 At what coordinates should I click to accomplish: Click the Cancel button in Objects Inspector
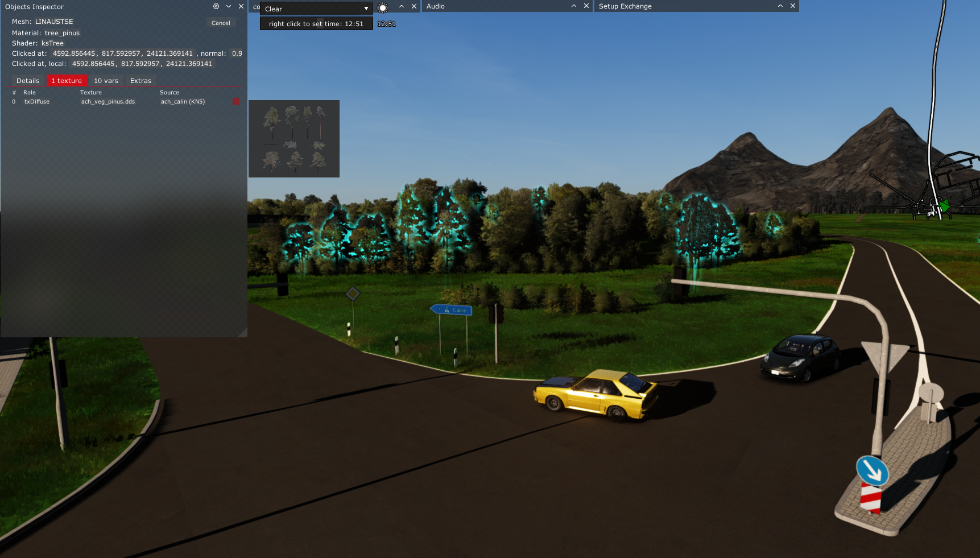click(221, 23)
